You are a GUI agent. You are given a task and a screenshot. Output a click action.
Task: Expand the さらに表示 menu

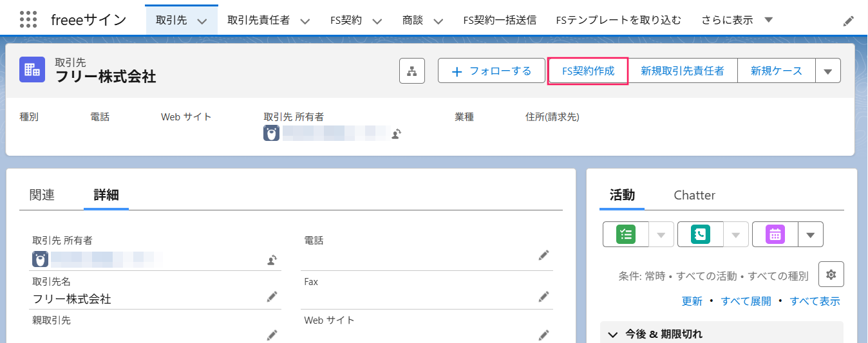[x=738, y=20]
